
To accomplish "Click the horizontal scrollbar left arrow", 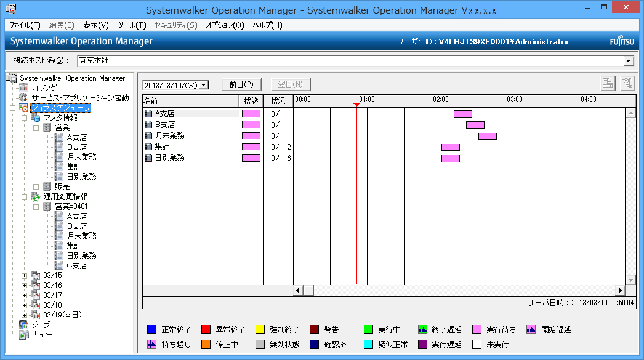I will click(x=298, y=290).
